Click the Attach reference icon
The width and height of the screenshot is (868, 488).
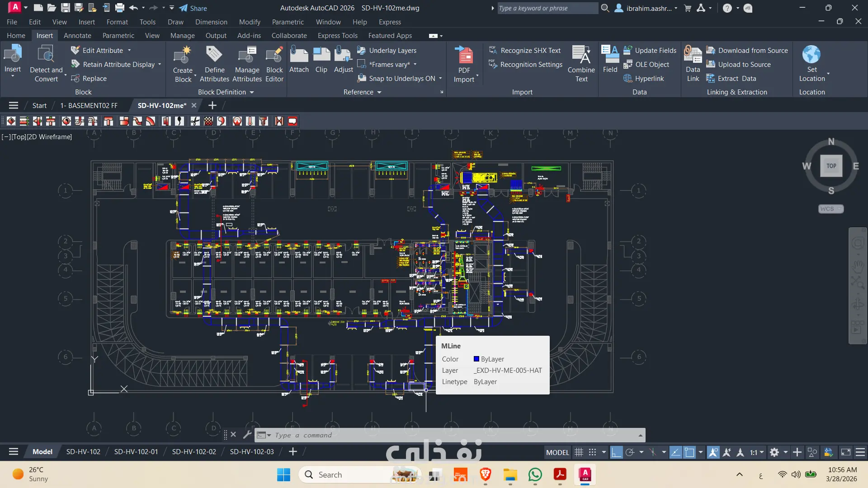(x=299, y=55)
